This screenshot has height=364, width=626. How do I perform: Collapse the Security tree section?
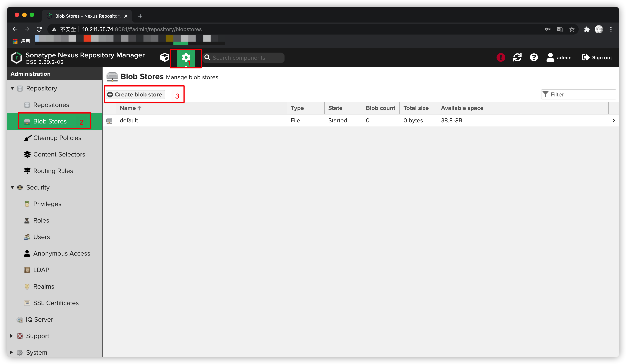[12, 187]
